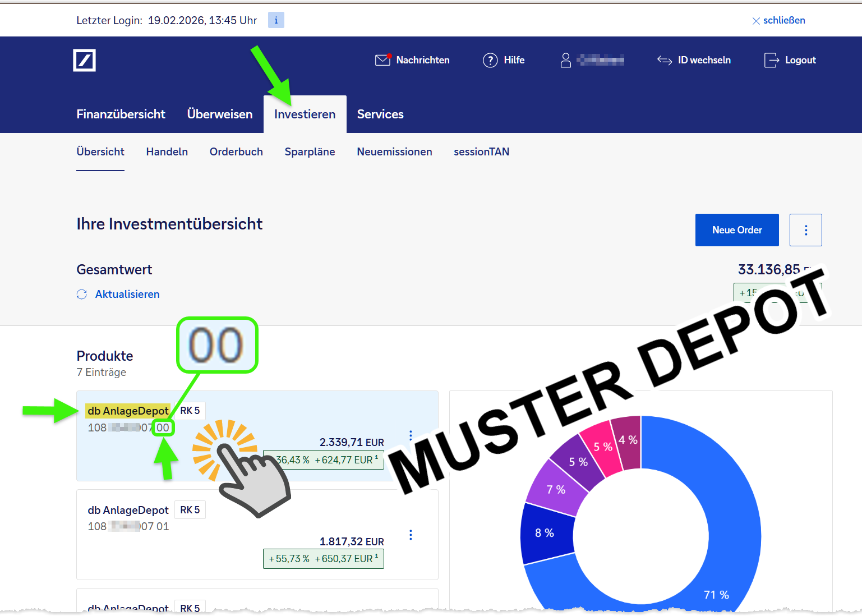This screenshot has height=616, width=862.
Task: Select the Services tab
Action: coord(380,114)
